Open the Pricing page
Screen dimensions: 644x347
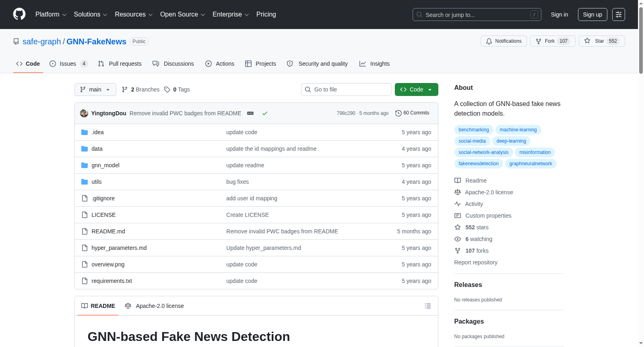click(x=266, y=15)
